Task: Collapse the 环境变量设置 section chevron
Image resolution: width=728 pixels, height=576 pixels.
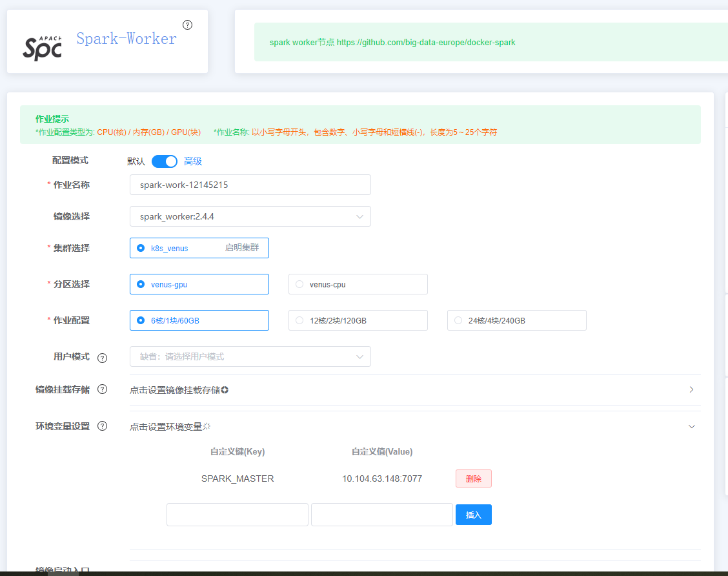Action: pos(691,426)
